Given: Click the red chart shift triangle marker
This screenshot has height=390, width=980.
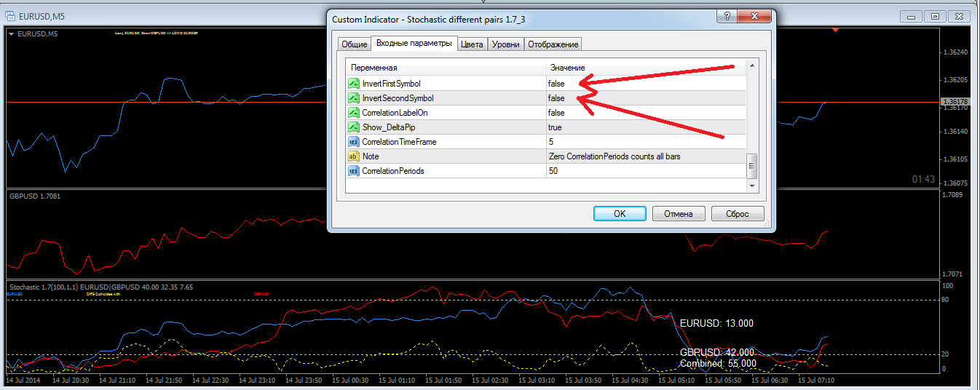Looking at the screenshot, I should [x=835, y=30].
